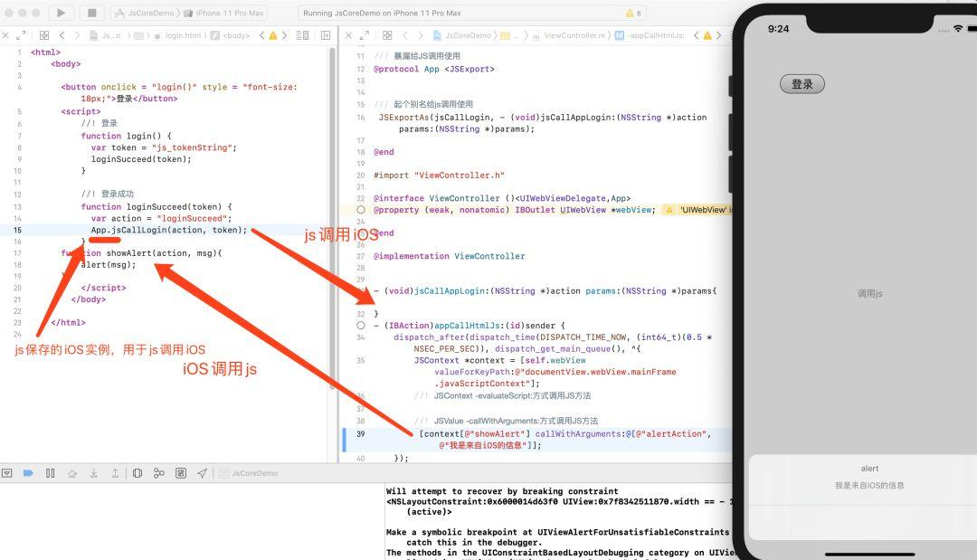Image resolution: width=977 pixels, height=560 pixels.
Task: Select JsCoreDemo process in debug bar
Action: [249, 473]
